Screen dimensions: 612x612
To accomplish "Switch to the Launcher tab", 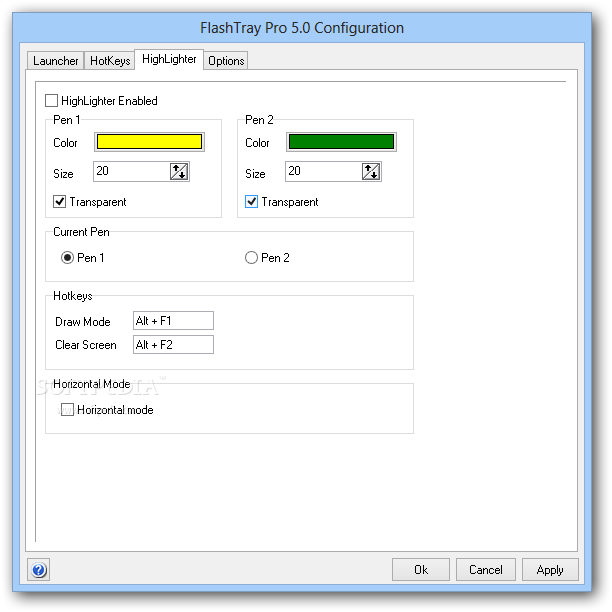I will pyautogui.click(x=55, y=61).
